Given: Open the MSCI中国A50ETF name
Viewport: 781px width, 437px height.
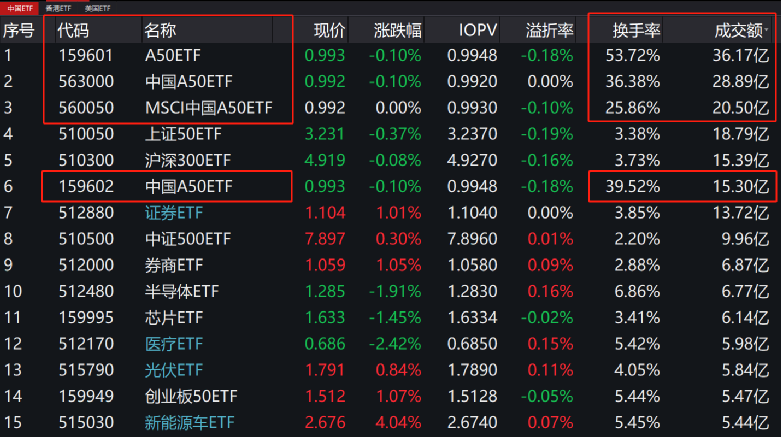Looking at the screenshot, I should [209, 108].
